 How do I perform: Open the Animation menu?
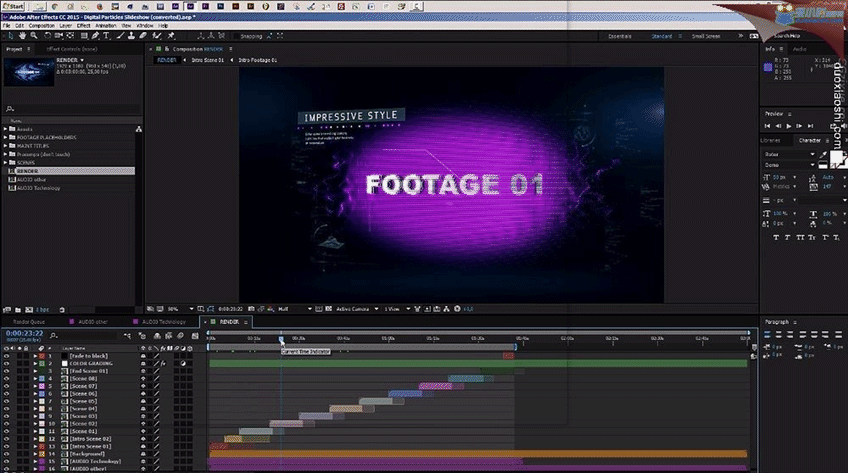click(105, 25)
